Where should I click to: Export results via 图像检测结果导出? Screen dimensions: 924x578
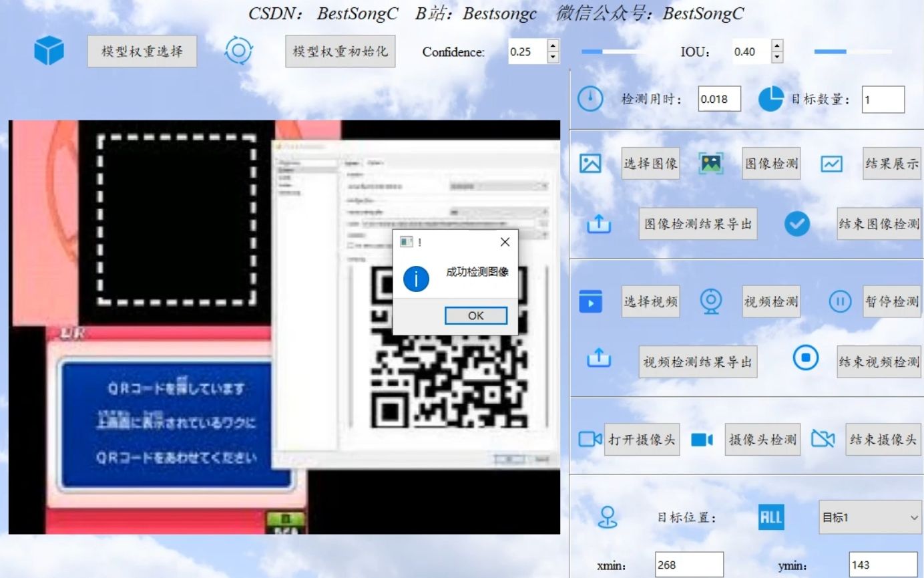click(x=698, y=224)
